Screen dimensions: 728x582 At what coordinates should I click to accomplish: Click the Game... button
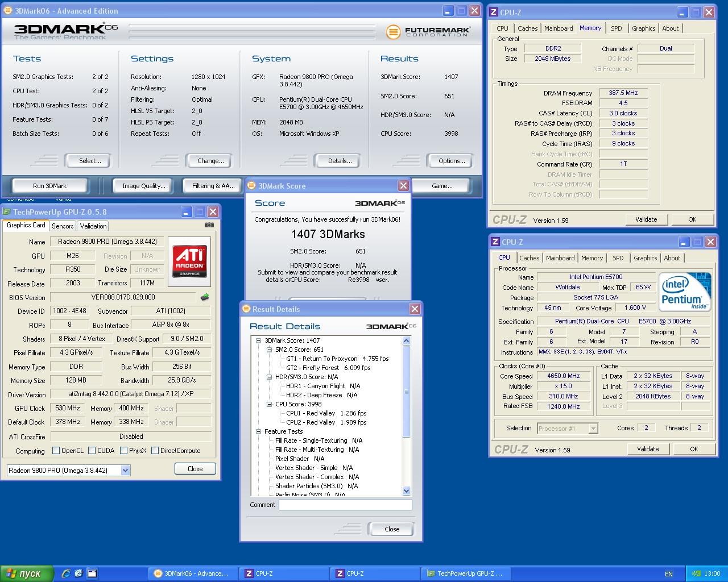click(442, 186)
